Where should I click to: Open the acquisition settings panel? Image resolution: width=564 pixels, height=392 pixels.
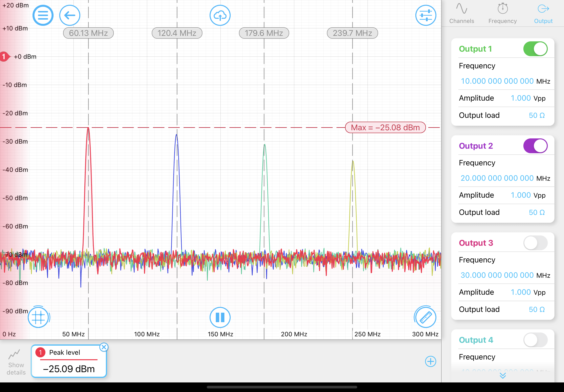(426, 15)
